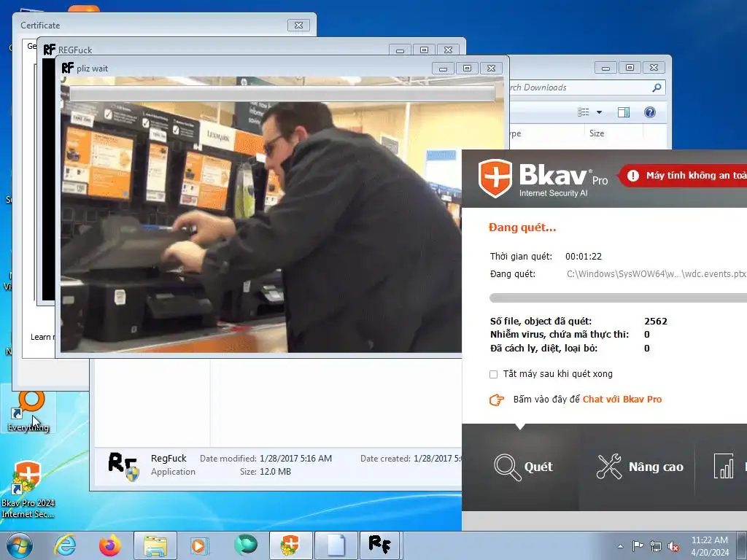This screenshot has width=747, height=560.
Task: Open Windows Explorer taskbar button
Action: point(155,545)
